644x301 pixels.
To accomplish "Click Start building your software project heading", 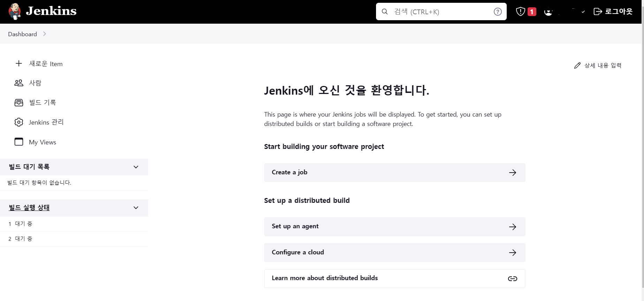I will pyautogui.click(x=324, y=146).
